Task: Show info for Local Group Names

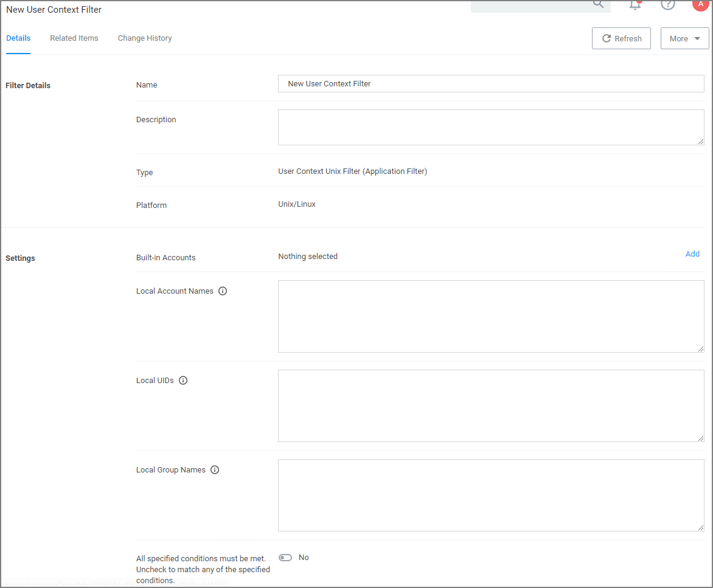Action: (x=215, y=470)
